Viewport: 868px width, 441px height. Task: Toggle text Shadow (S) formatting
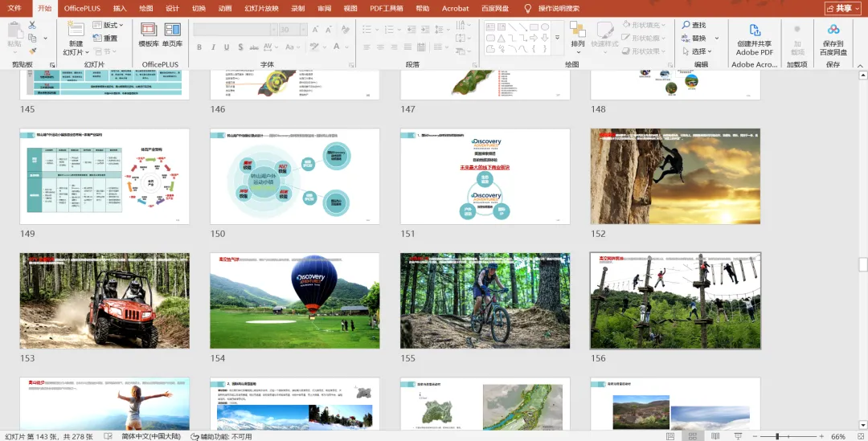[x=240, y=47]
